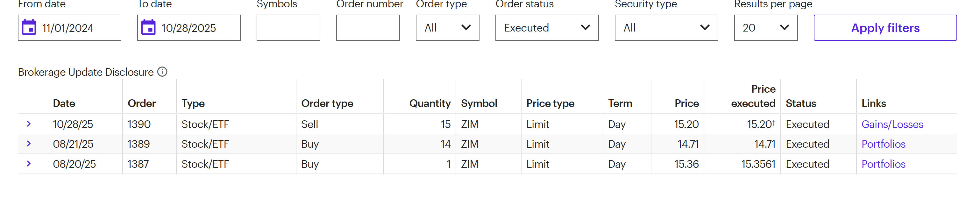Open Gains/Losses link for order 1390

pos(892,124)
